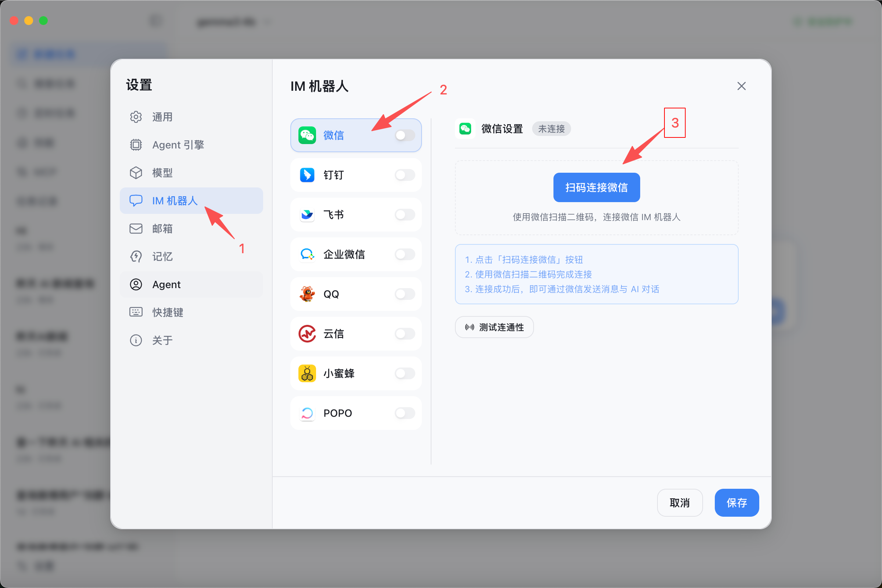Click the WeChat icon beside 微信设置 header
Viewport: 882px width, 588px height.
pos(465,129)
